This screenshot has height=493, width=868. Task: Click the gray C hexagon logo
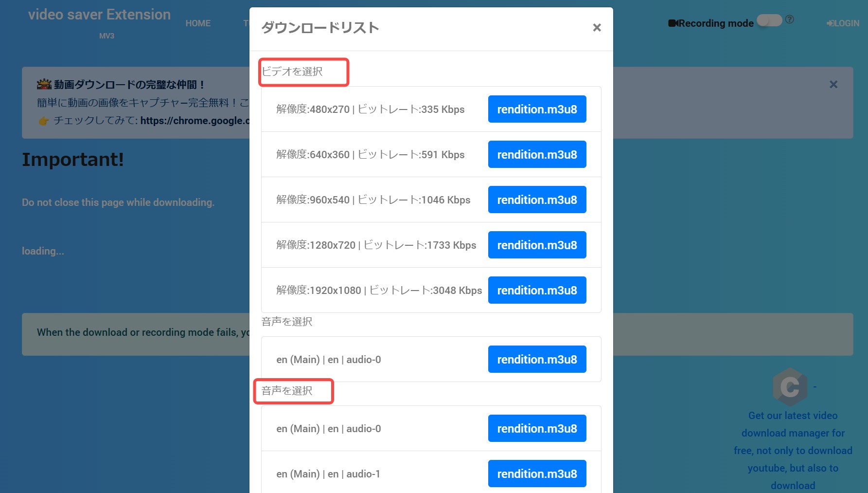tap(790, 387)
